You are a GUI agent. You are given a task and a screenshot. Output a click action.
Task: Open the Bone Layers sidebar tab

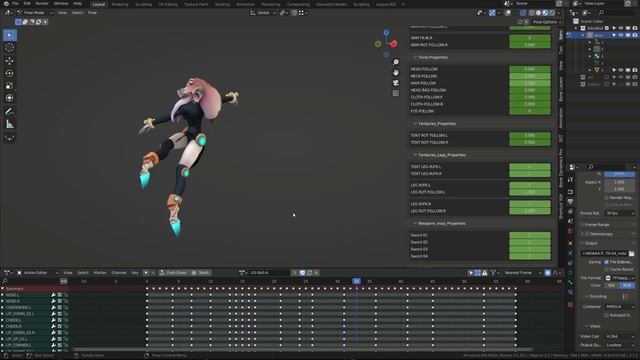pyautogui.click(x=561, y=89)
